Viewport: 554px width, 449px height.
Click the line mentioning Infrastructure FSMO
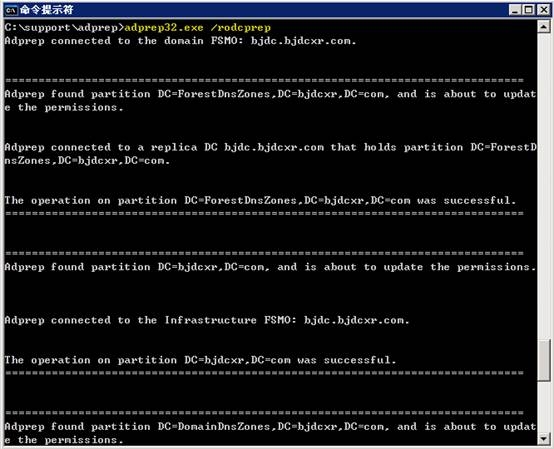[x=207, y=320]
